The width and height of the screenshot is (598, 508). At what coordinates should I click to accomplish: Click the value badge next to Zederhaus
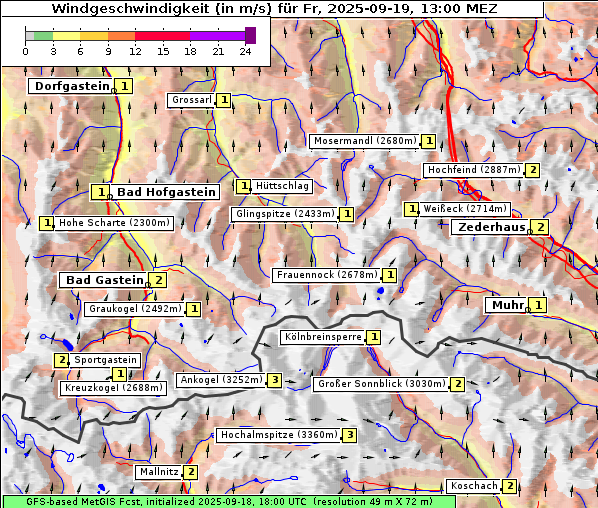pyautogui.click(x=540, y=227)
